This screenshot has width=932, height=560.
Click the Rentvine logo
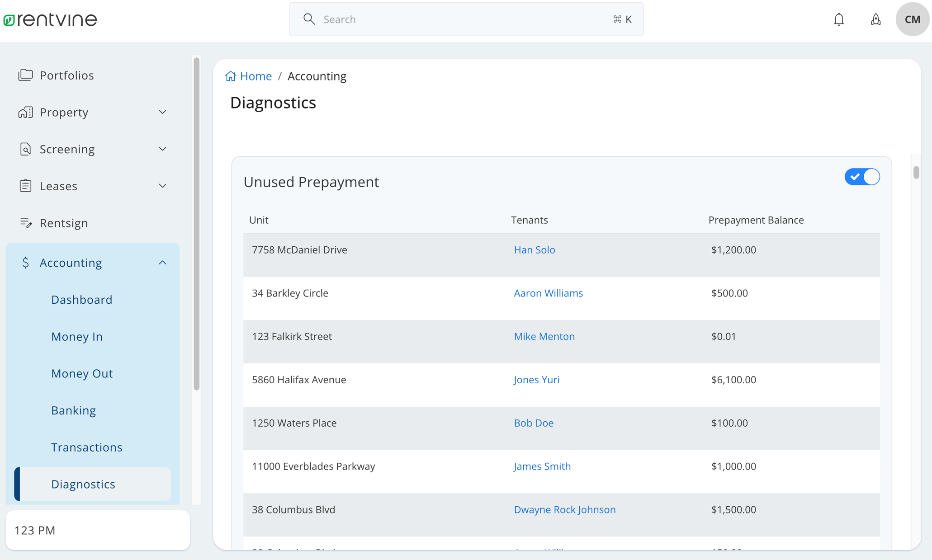pyautogui.click(x=50, y=19)
